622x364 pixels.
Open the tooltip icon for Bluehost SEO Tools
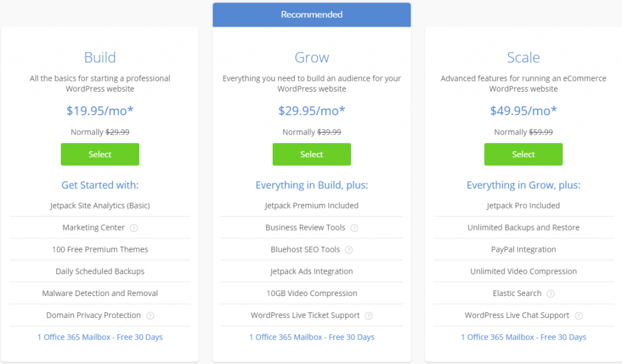(349, 250)
